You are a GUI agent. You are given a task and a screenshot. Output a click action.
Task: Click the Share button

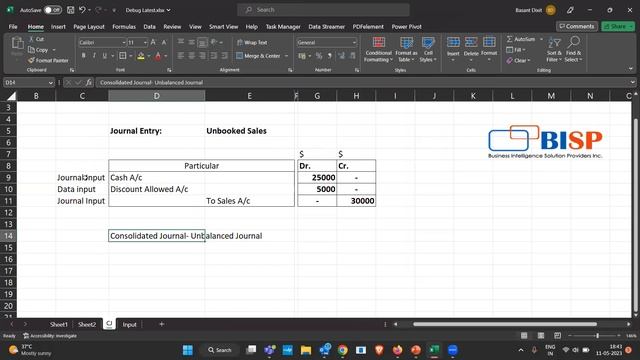coord(618,26)
